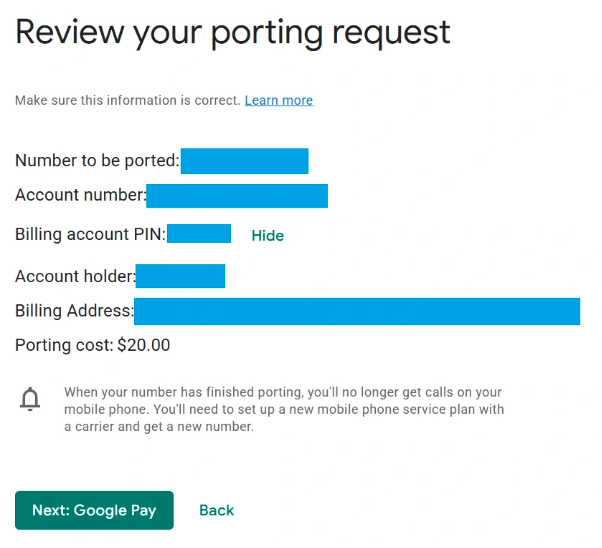This screenshot has height=548, width=602.
Task: Click the Review your porting request heading
Action: coord(233,32)
